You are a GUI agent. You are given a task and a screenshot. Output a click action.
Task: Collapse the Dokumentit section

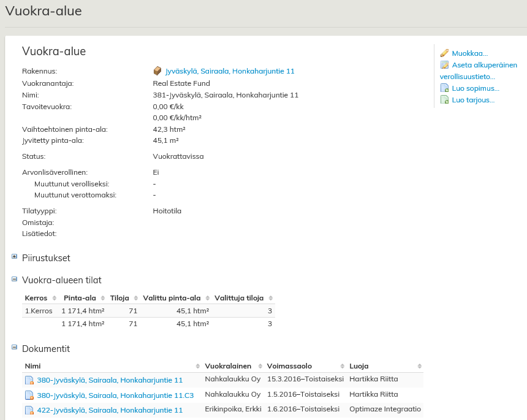tap(14, 347)
